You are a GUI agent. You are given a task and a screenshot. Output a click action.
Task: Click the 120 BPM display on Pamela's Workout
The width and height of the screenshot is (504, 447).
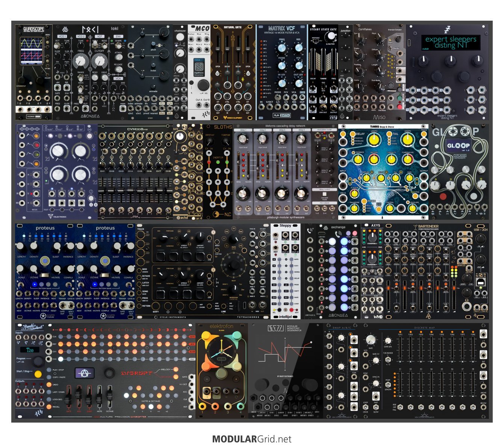click(x=29, y=350)
